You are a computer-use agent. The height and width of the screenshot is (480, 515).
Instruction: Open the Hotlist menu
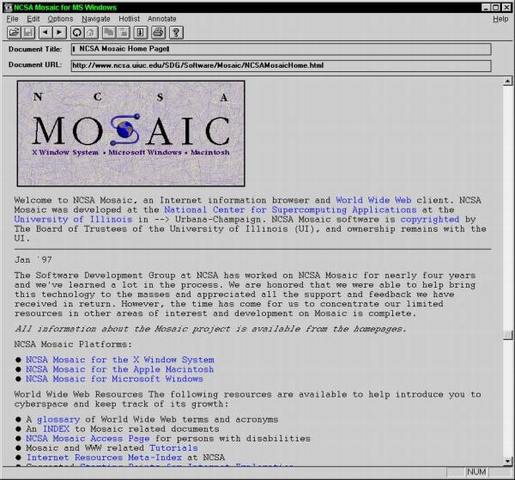[129, 19]
